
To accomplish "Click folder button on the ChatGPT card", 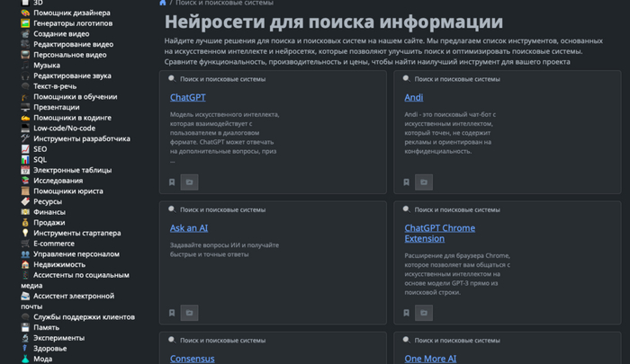I will 189,182.
